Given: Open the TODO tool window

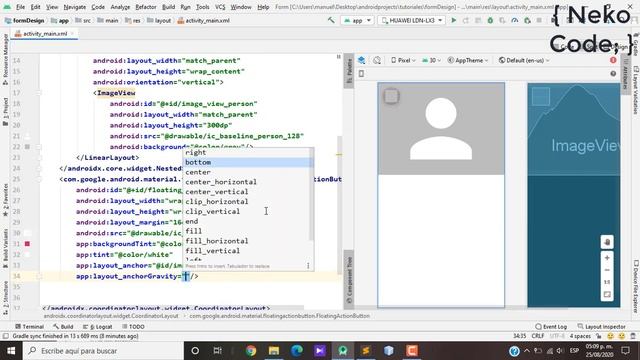Looking at the screenshot, I should [x=133, y=327].
